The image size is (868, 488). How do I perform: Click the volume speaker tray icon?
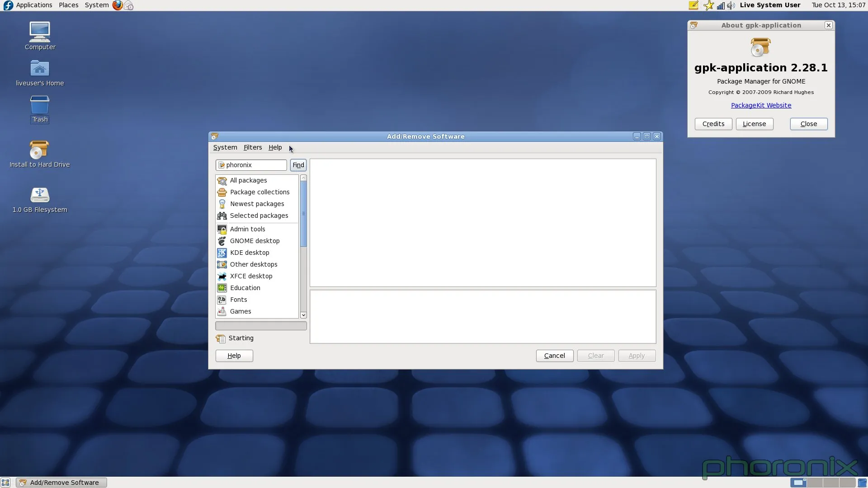(731, 5)
